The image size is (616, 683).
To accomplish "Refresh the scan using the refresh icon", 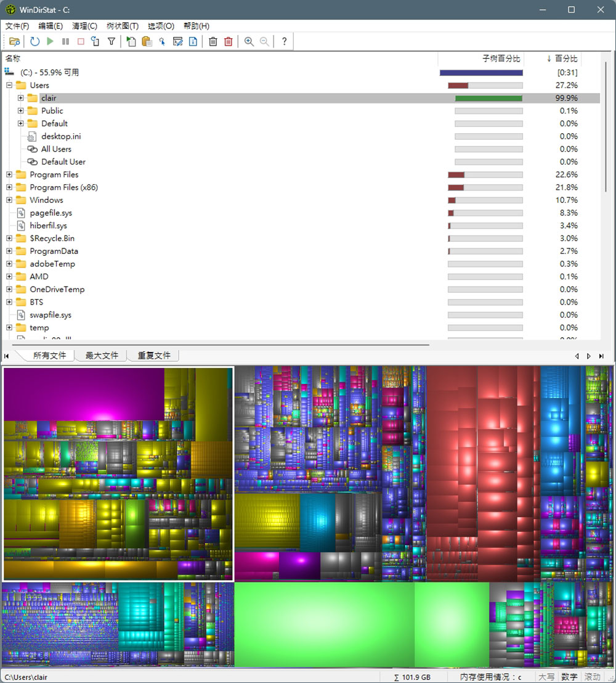I will [36, 41].
